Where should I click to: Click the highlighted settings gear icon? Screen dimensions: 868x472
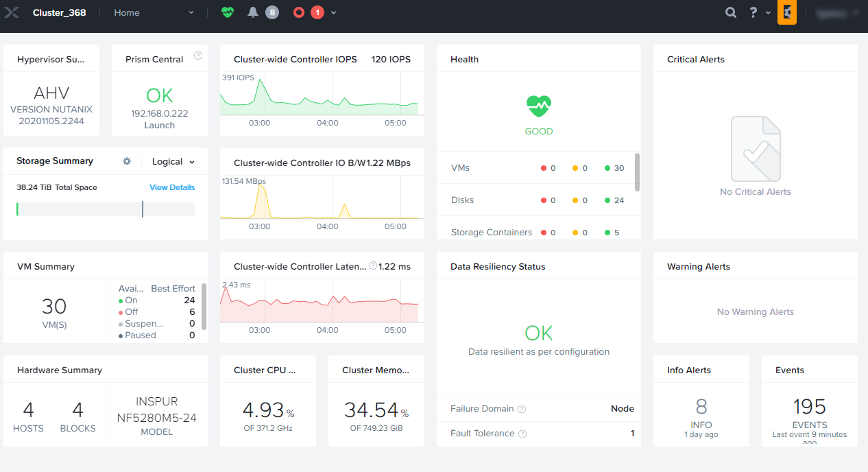click(786, 12)
